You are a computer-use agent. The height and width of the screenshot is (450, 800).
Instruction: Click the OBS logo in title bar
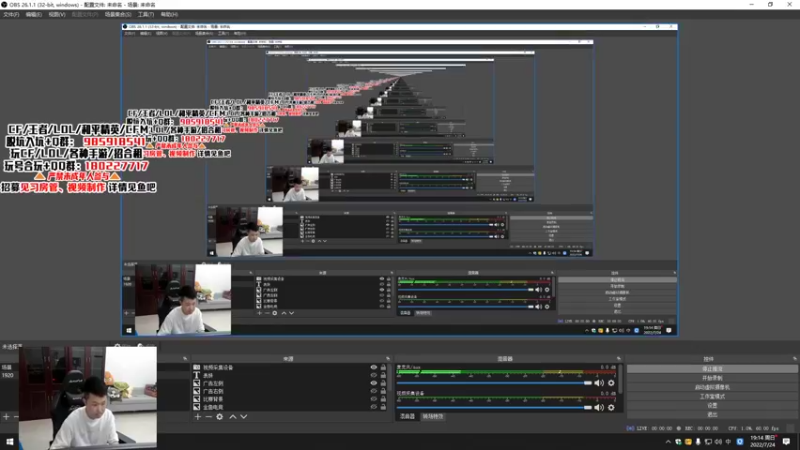[4, 4]
